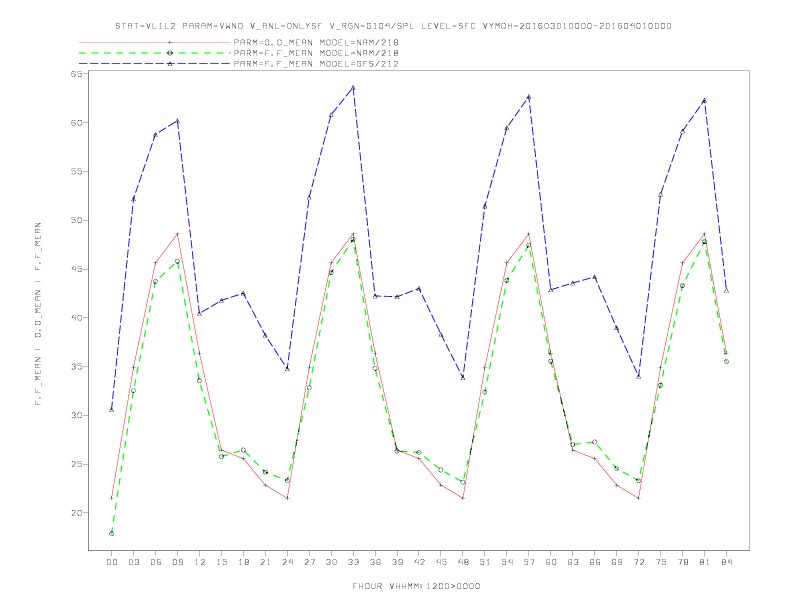The image size is (792, 612).
Task: Click the solid red legend line sample
Action: click(x=155, y=42)
